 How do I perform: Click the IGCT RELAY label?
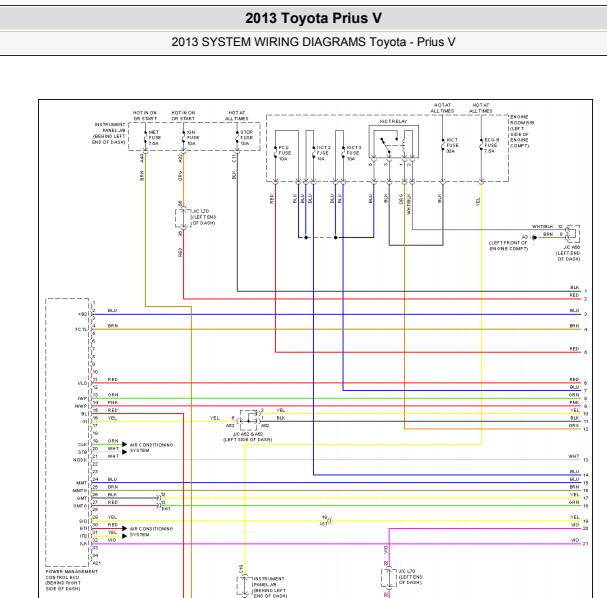393,122
